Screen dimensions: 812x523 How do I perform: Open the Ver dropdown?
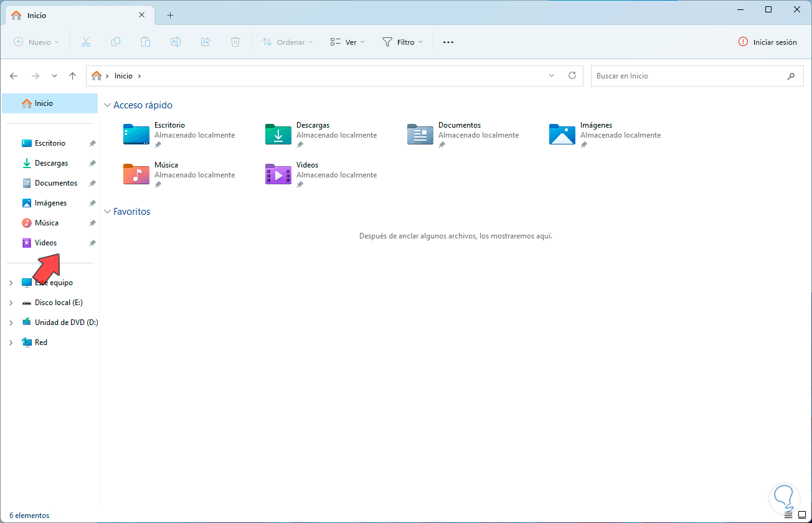[x=347, y=42]
